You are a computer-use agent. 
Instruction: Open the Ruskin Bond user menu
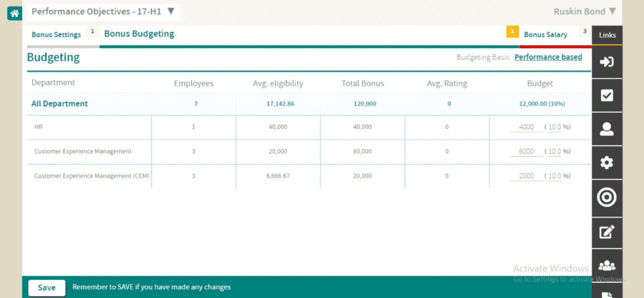coord(585,12)
